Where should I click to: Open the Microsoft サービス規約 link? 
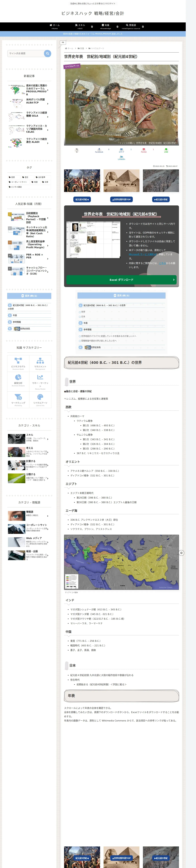click(142, 254)
